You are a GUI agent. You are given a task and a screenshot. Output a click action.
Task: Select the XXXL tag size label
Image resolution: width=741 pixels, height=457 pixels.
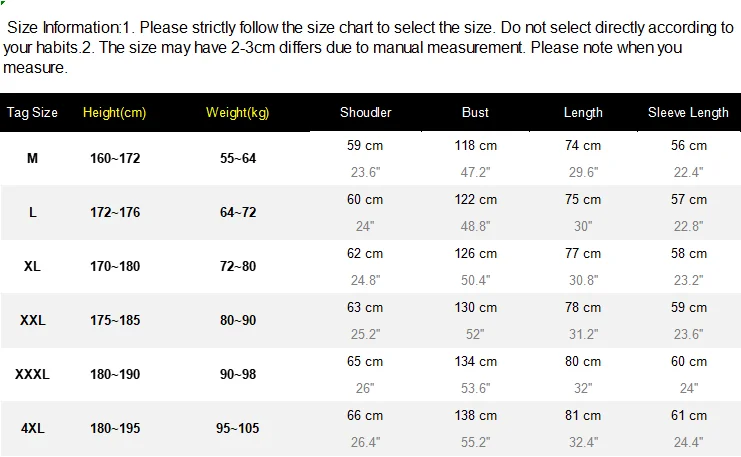click(x=33, y=375)
